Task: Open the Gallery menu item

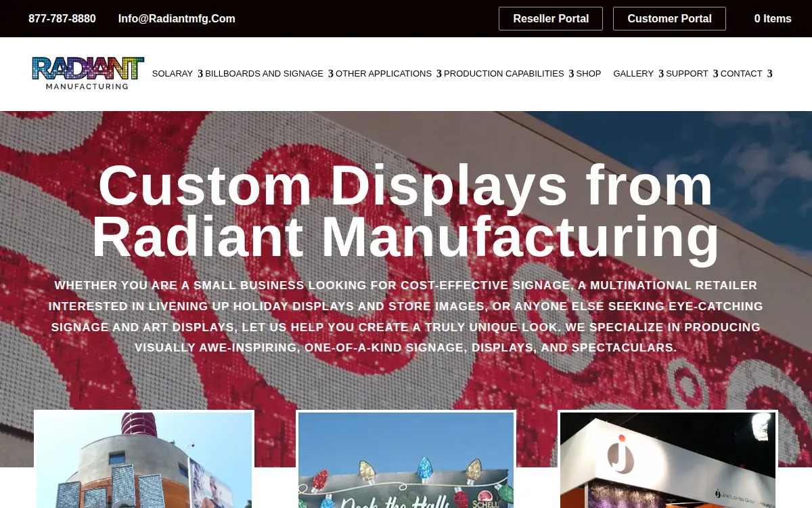Action: click(x=633, y=74)
